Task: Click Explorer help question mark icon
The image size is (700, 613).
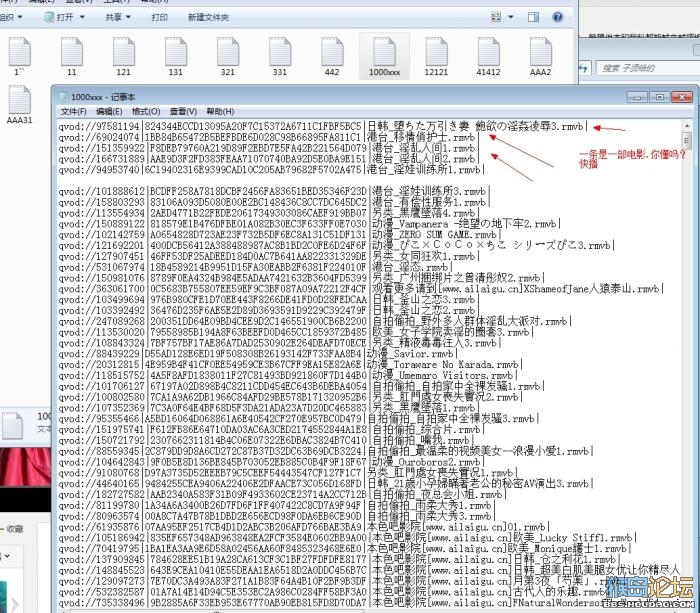Action: pyautogui.click(x=557, y=17)
